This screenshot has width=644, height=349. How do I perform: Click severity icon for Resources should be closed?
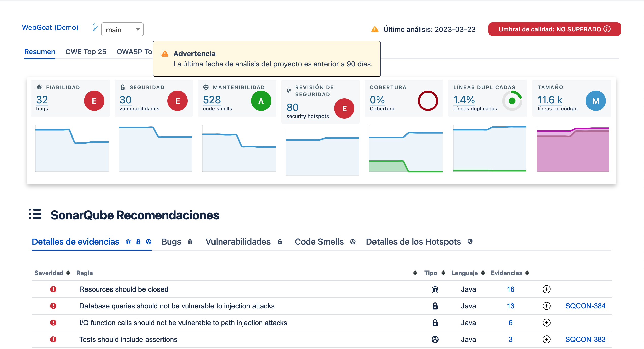pos(53,289)
